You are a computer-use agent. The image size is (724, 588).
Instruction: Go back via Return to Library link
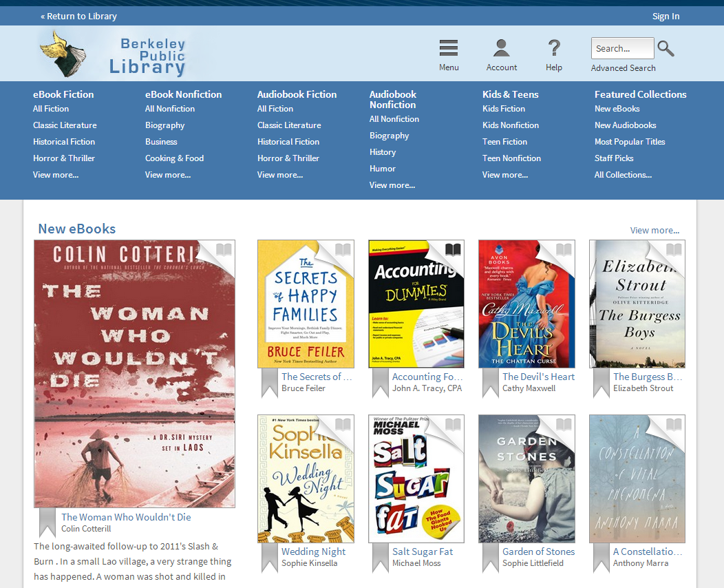click(79, 16)
